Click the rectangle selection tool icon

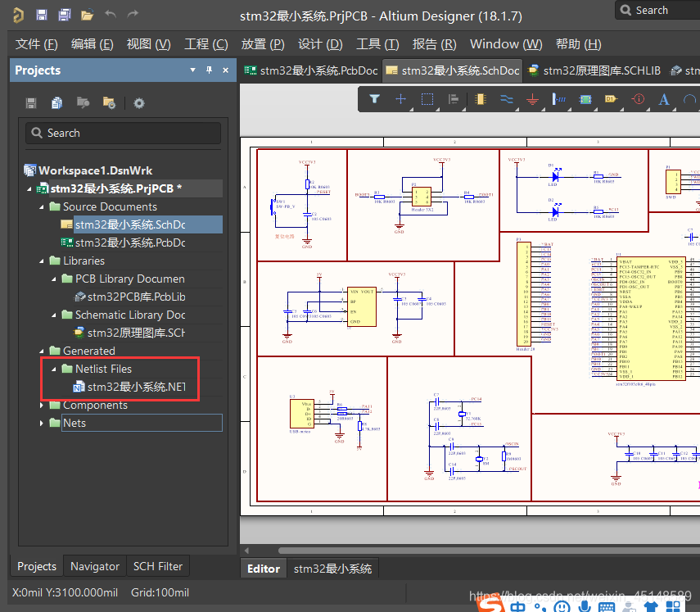pos(427,99)
